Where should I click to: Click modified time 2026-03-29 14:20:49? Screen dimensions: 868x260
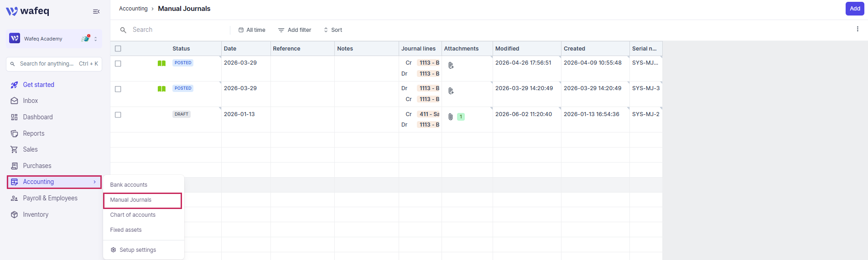pos(524,88)
